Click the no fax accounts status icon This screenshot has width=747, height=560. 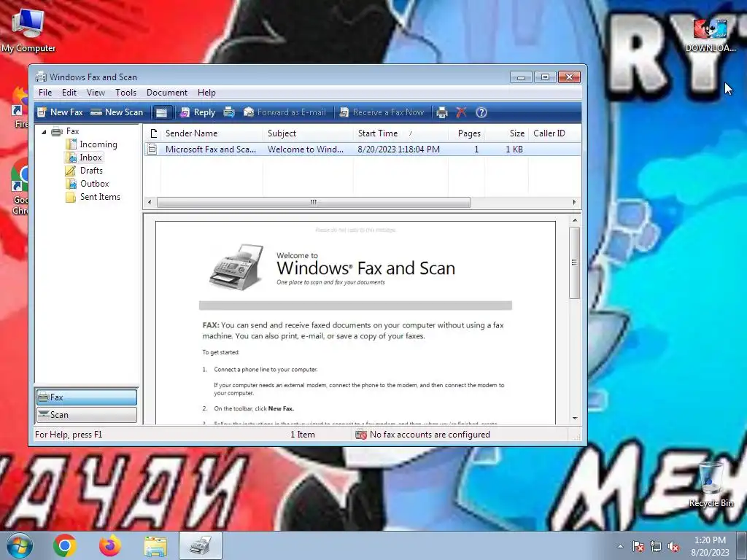tap(361, 435)
